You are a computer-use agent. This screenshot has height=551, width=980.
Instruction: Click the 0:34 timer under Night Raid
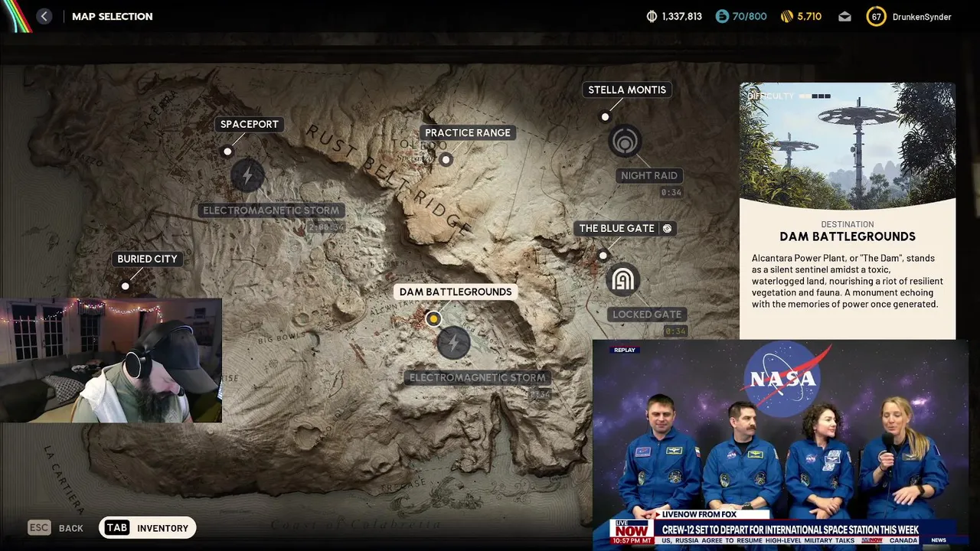coord(671,192)
